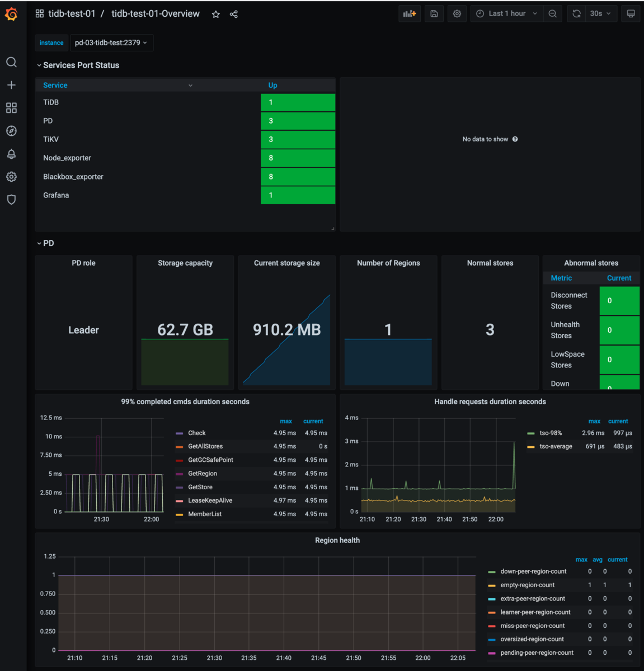The height and width of the screenshot is (671, 644).
Task: Click the Add panel toolbar button
Action: coord(410,13)
